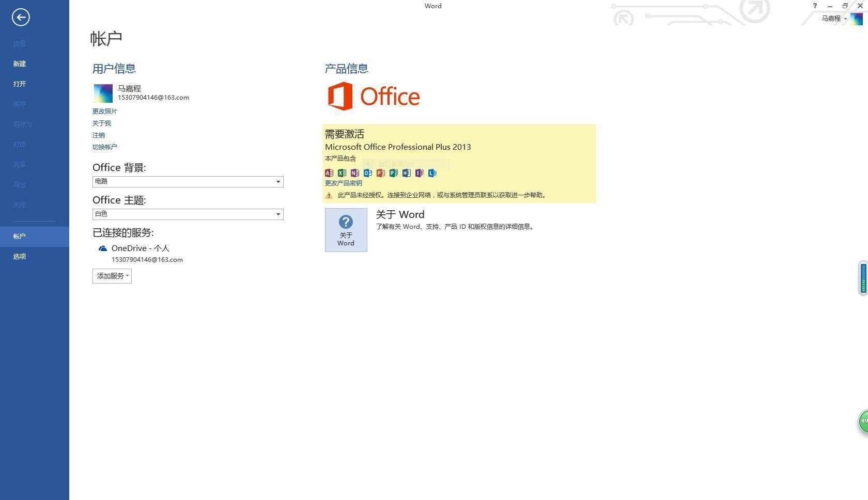Click the user avatar picture under 用户信息
Viewport: 868px width, 500px height.
103,93
